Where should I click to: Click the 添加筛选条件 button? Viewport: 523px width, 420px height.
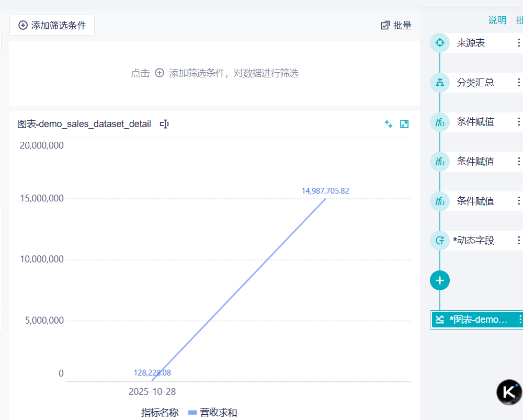tap(52, 25)
